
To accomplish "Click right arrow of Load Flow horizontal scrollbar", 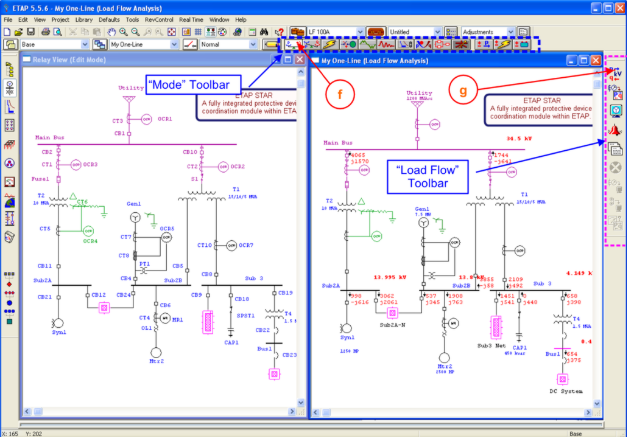I will click(588, 412).
